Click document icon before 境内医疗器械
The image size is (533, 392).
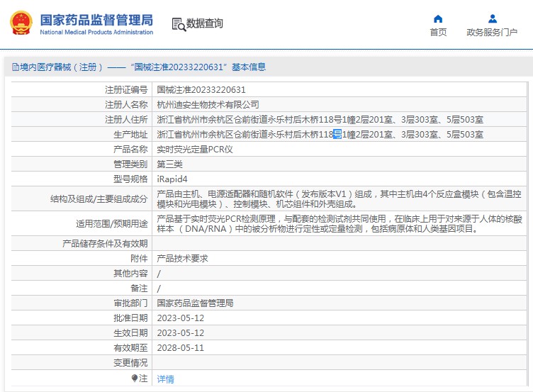pyautogui.click(x=16, y=67)
